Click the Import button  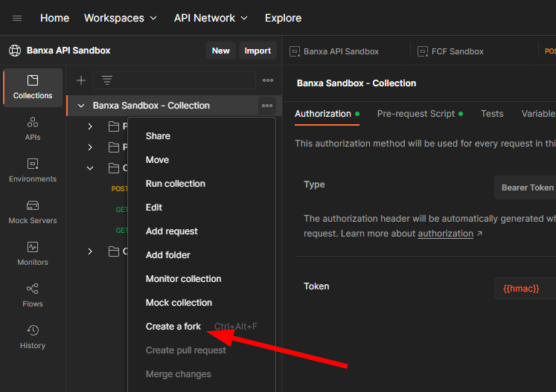pyautogui.click(x=258, y=51)
